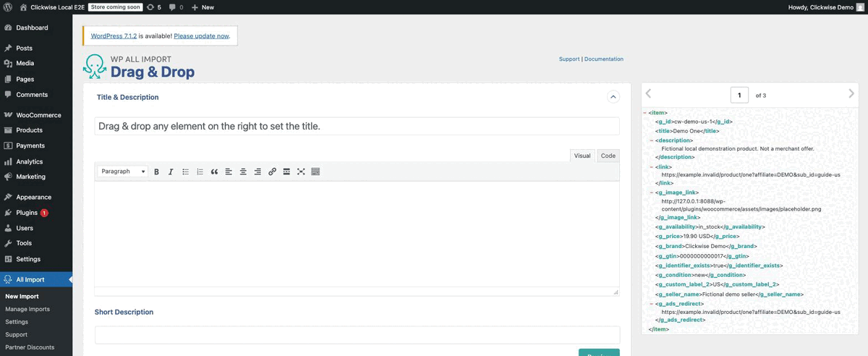Align text right
868x356 pixels.
[258, 171]
